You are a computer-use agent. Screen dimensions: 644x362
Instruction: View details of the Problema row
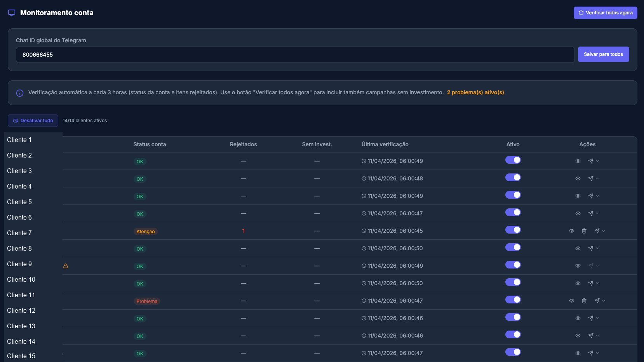(x=572, y=301)
